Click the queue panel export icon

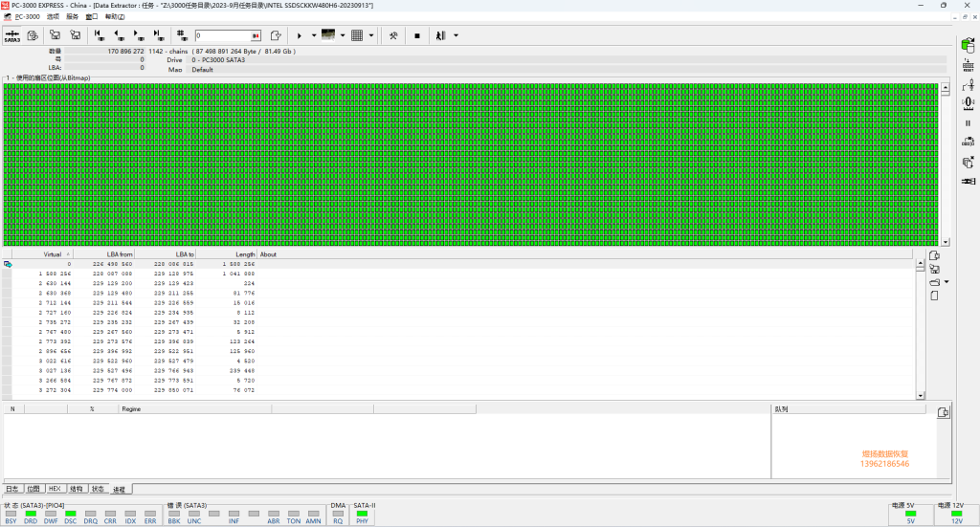point(943,413)
